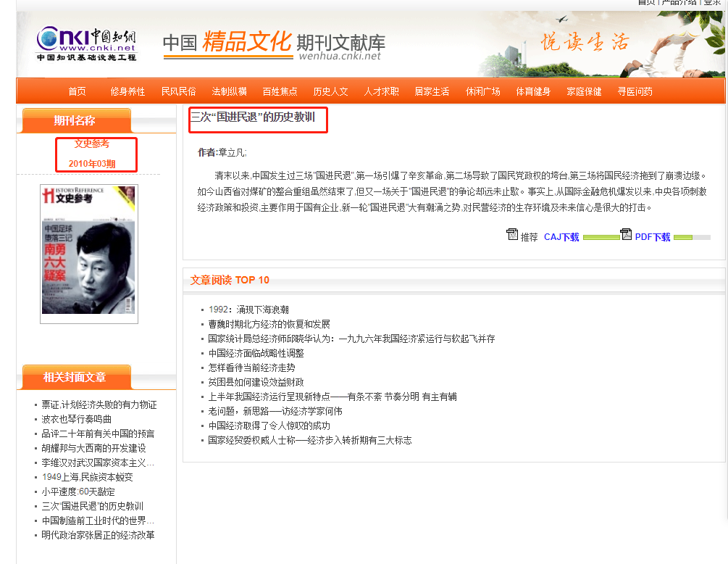Click the PDF download document icon
728x564 pixels.
coord(627,234)
